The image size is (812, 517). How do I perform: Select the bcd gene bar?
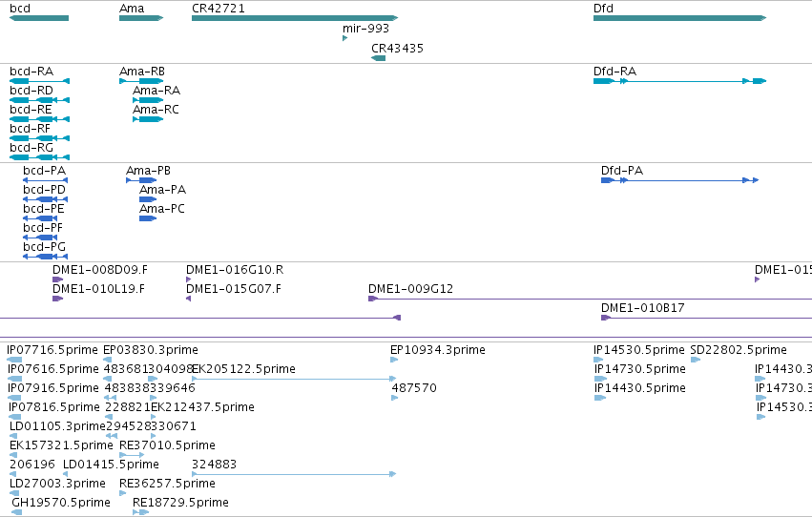click(x=39, y=18)
